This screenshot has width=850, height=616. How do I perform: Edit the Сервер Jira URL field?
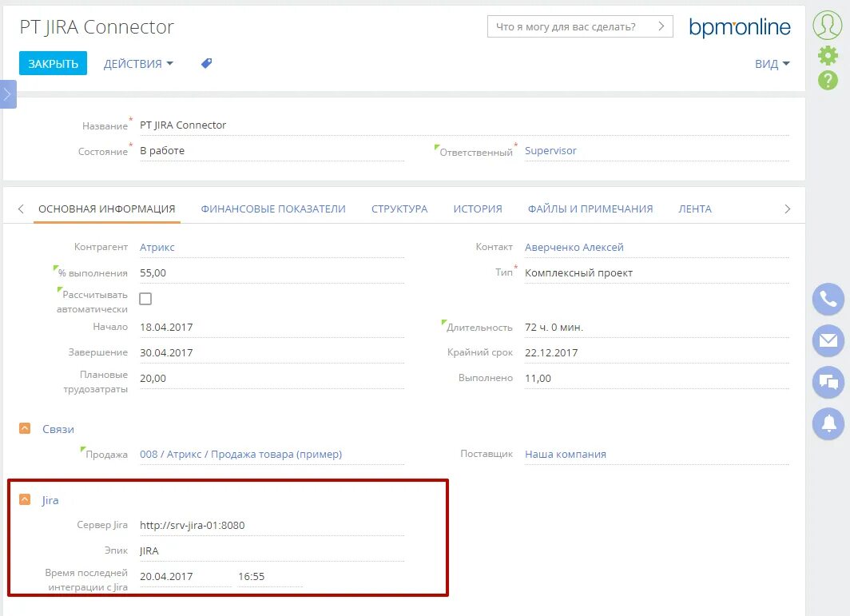pyautogui.click(x=272, y=526)
